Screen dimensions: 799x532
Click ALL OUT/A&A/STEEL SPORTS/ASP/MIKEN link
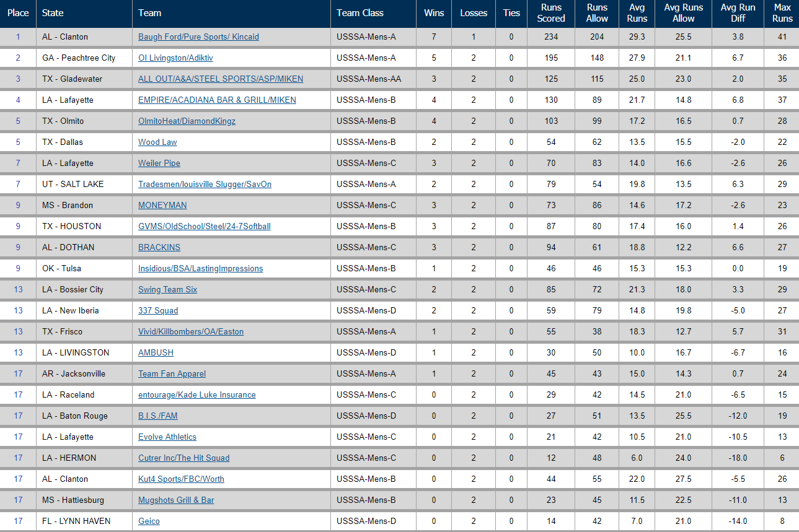[221, 79]
